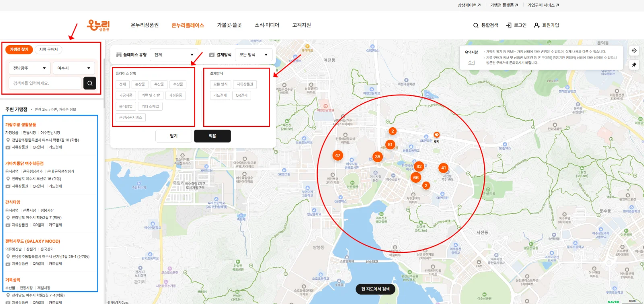Toggle the QR결제 payment chip
This screenshot has height=304, width=644.
[x=242, y=95]
